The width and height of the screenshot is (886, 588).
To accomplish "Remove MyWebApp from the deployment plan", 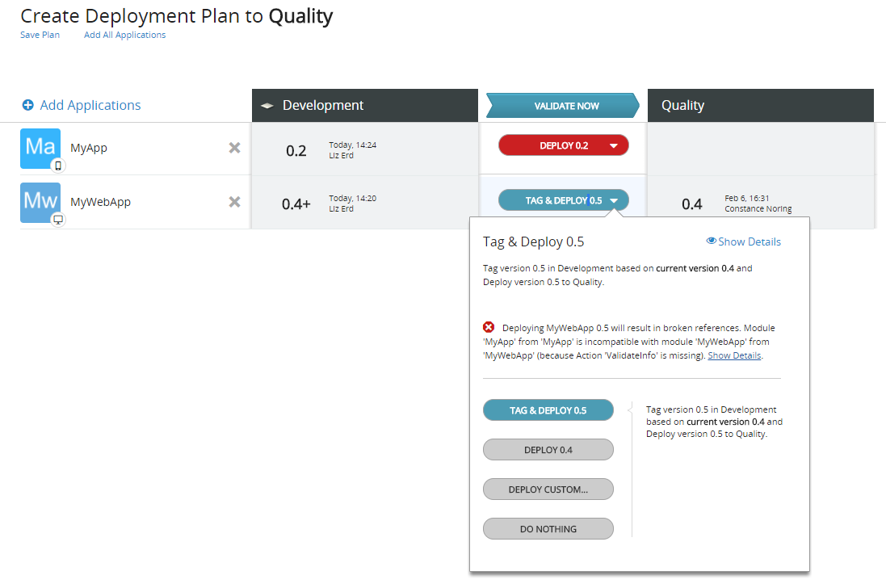I will tap(234, 201).
